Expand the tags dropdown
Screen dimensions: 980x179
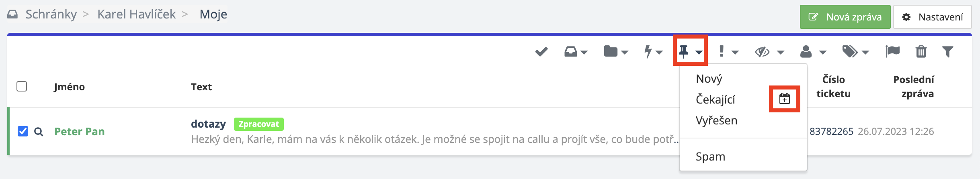pos(855,52)
